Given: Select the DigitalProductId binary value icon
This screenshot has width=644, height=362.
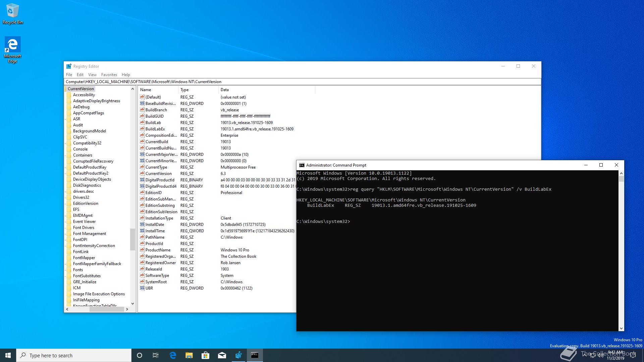Looking at the screenshot, I should pos(142,180).
